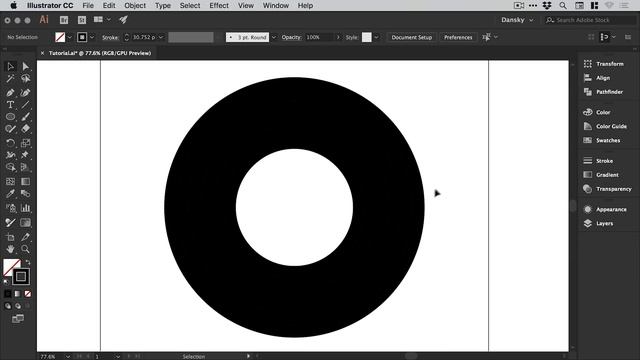640x360 pixels.
Task: Open the arrange documents dropdown
Action: click(102, 20)
